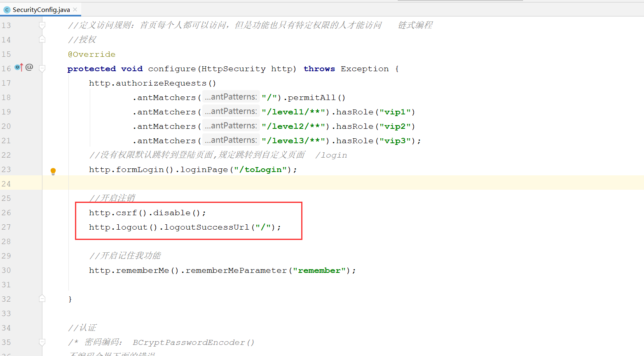The width and height of the screenshot is (644, 356).
Task: Click 'disable' on line 26
Action: 172,213
